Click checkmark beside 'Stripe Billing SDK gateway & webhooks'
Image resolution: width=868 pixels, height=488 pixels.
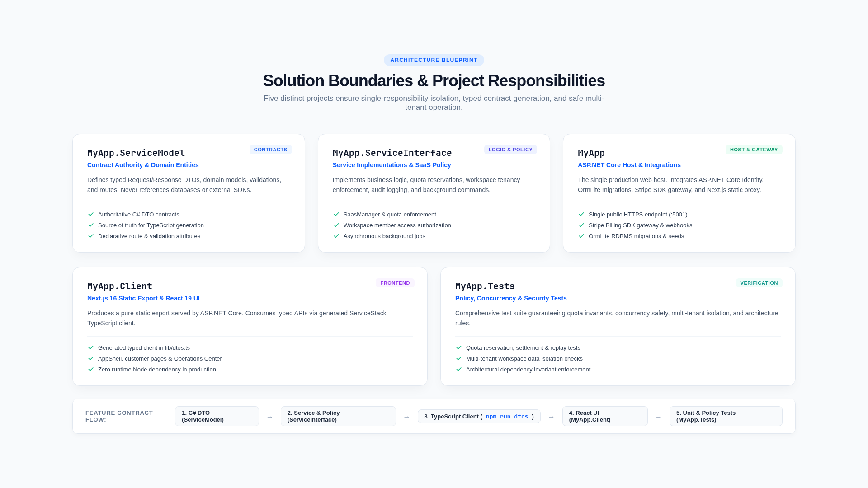[581, 225]
